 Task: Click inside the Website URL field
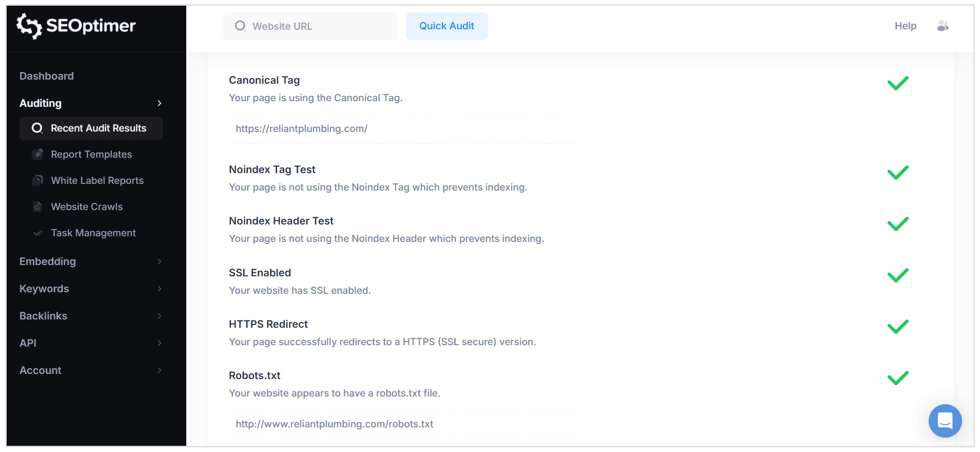click(x=310, y=26)
